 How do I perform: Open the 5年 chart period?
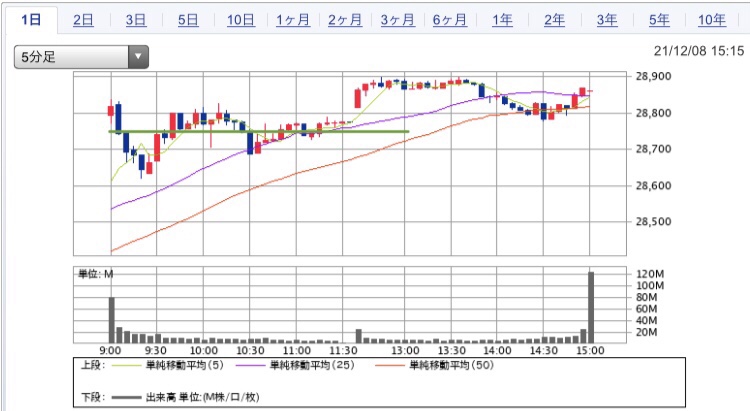coord(659,20)
